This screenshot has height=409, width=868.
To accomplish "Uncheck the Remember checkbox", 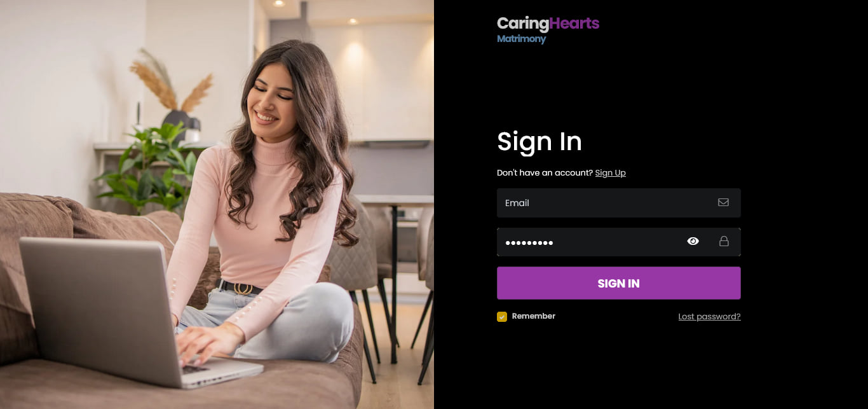I will 502,316.
